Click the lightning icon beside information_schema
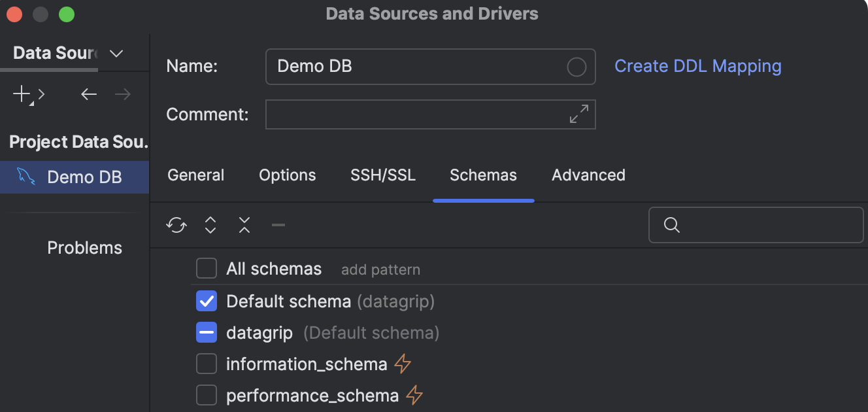This screenshot has height=412, width=868. (x=403, y=363)
